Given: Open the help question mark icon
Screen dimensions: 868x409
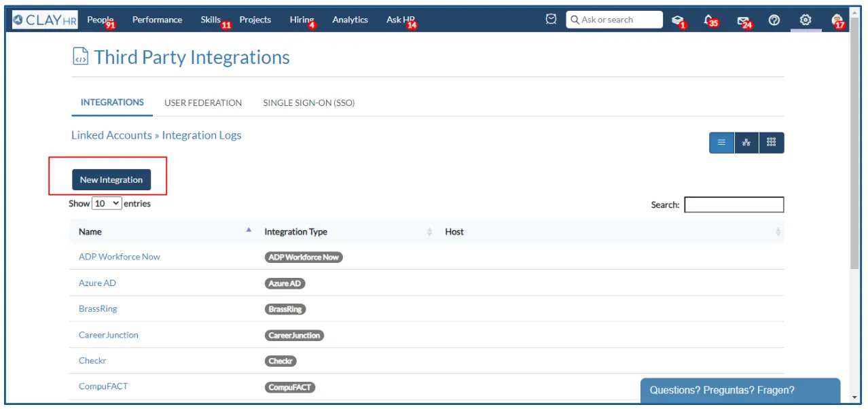Looking at the screenshot, I should [774, 20].
